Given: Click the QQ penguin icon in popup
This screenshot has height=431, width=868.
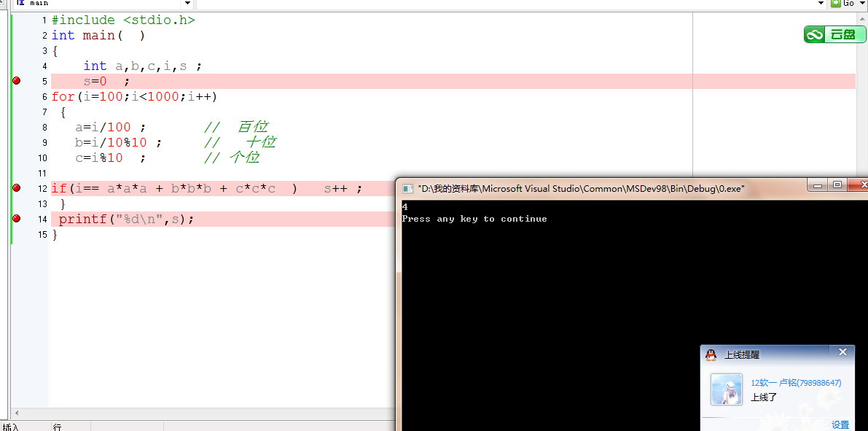Looking at the screenshot, I should click(711, 354).
